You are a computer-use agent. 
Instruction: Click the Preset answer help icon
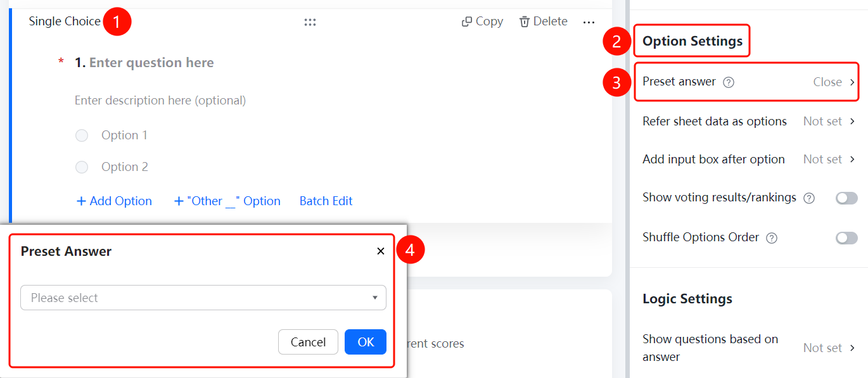729,82
